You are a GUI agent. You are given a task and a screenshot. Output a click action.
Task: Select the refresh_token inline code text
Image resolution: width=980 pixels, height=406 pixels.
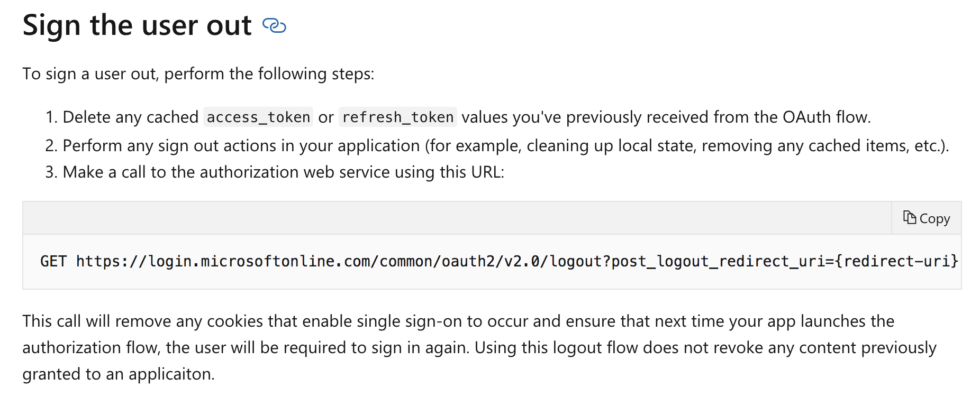(x=397, y=117)
